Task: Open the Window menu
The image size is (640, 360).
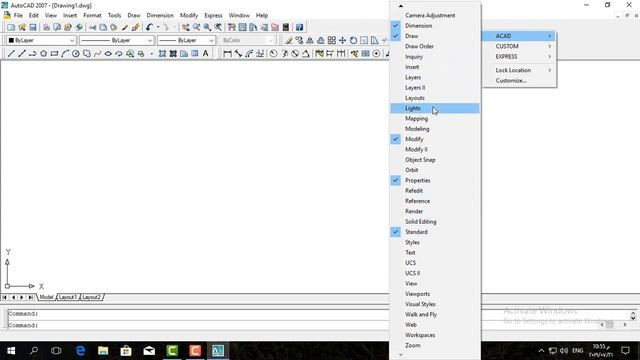Action: click(x=239, y=15)
